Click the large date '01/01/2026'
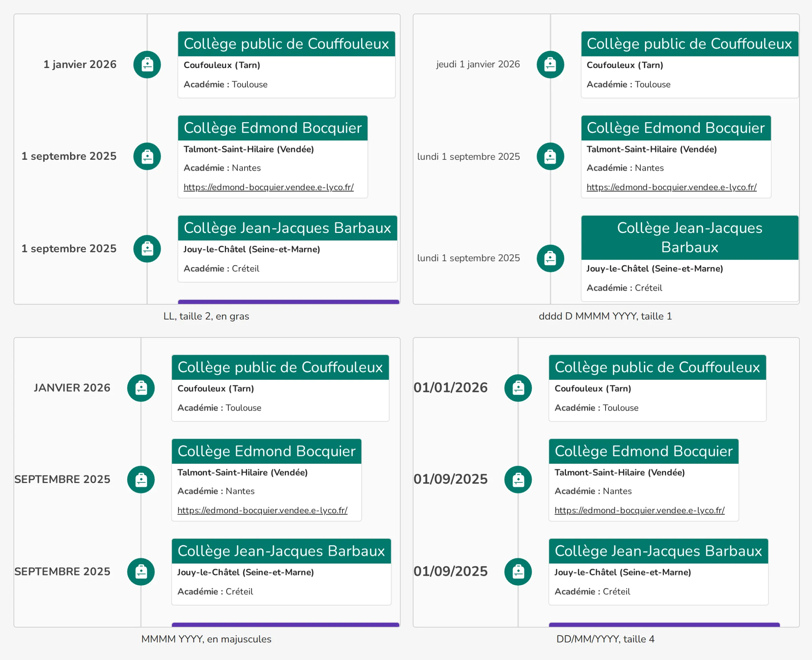 [451, 388]
